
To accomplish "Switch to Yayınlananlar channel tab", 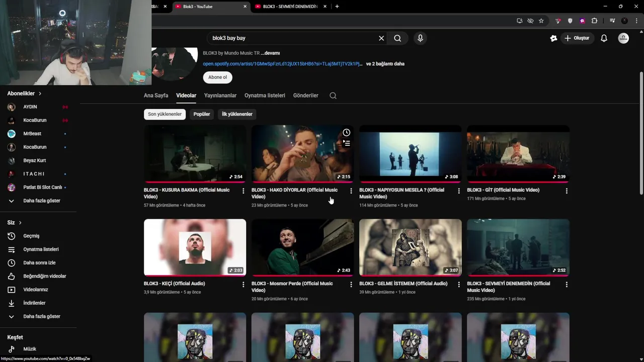I will (x=220, y=96).
